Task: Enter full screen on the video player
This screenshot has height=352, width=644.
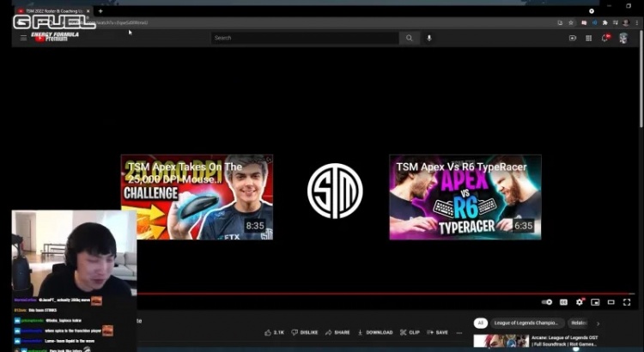Action: [627, 302]
